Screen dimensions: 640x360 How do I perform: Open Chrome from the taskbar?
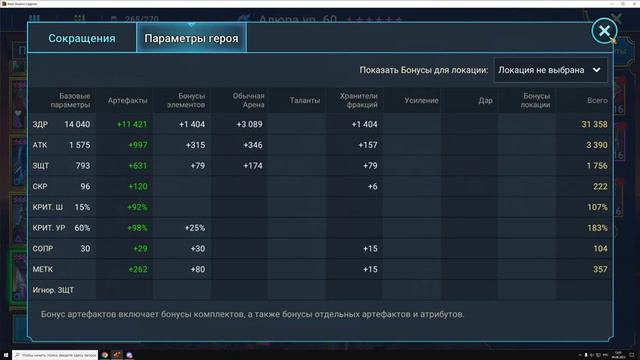coord(105,355)
